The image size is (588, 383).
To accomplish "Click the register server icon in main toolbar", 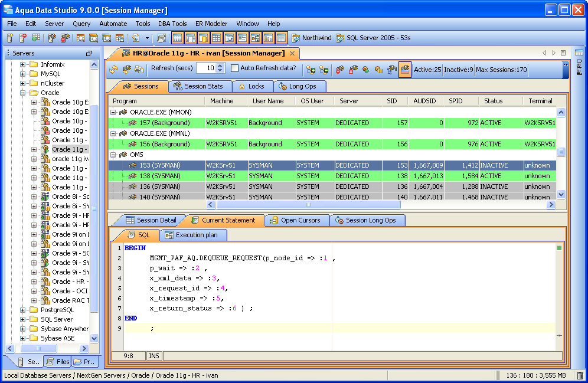I will [x=10, y=38].
